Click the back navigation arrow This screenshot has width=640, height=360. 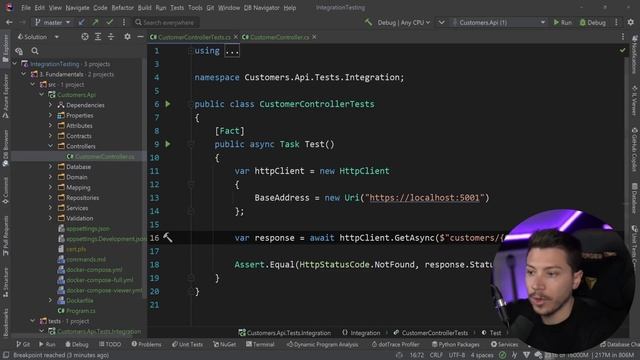click(9, 22)
